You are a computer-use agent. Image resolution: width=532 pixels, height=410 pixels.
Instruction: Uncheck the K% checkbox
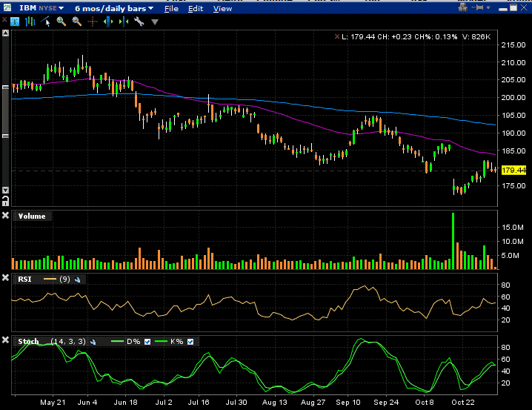tap(190, 342)
